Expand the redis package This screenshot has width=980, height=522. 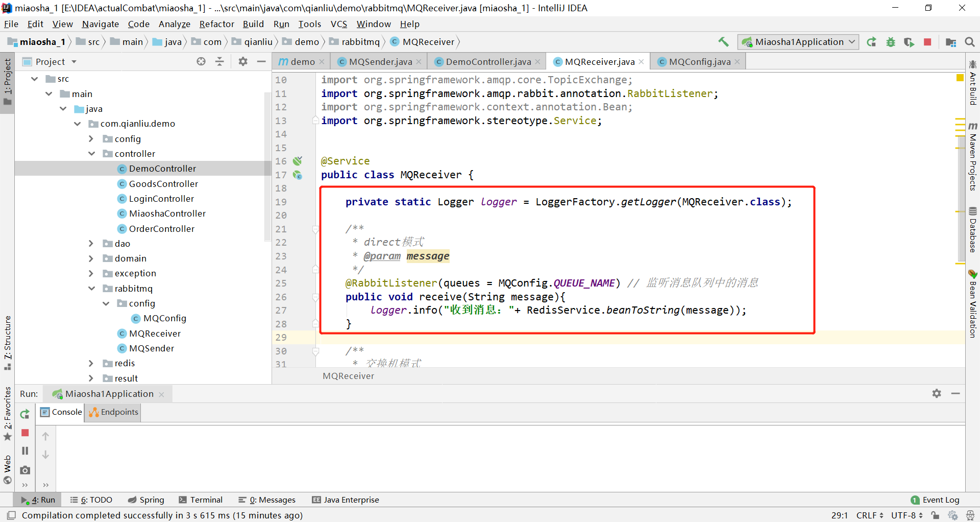pos(91,363)
